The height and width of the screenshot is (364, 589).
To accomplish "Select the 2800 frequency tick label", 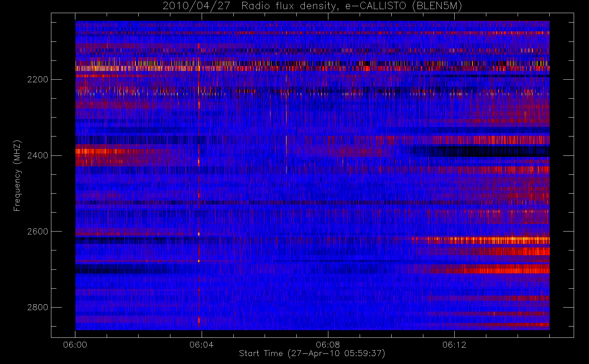I will click(37, 308).
